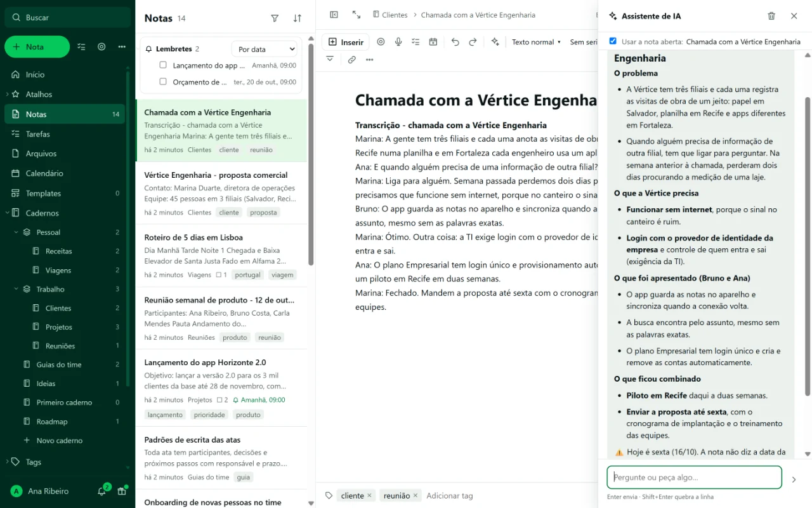Screen dimensions: 812x508
Task: Go to Início in the sidebar
Action: pos(65,74)
